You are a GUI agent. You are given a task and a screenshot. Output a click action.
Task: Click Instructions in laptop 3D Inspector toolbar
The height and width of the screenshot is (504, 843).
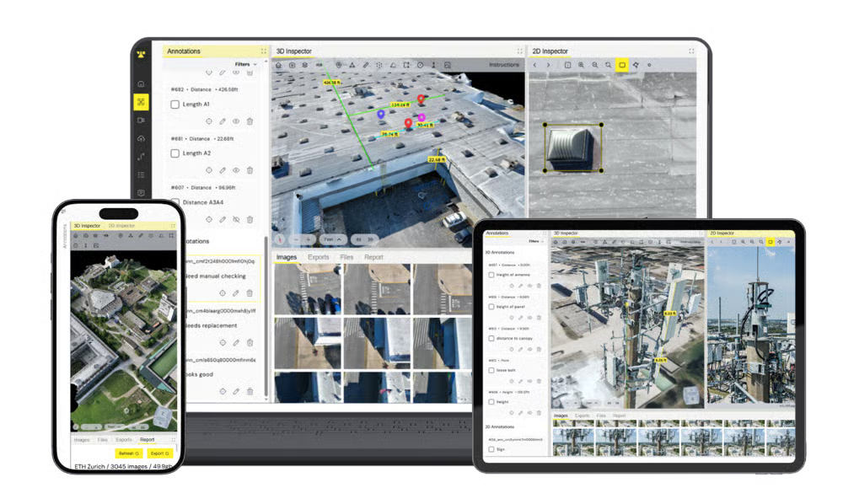coord(504,65)
